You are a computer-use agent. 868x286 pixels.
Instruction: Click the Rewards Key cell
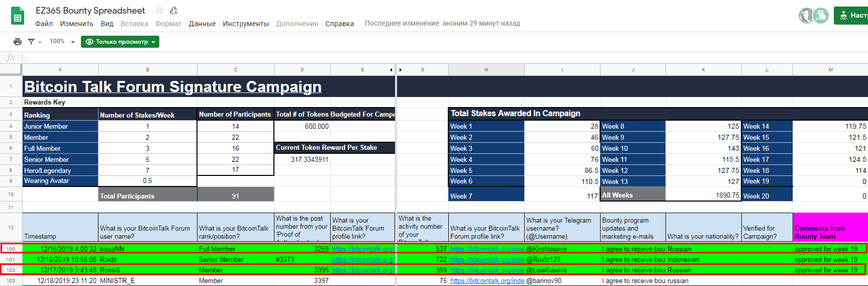pyautogui.click(x=60, y=102)
